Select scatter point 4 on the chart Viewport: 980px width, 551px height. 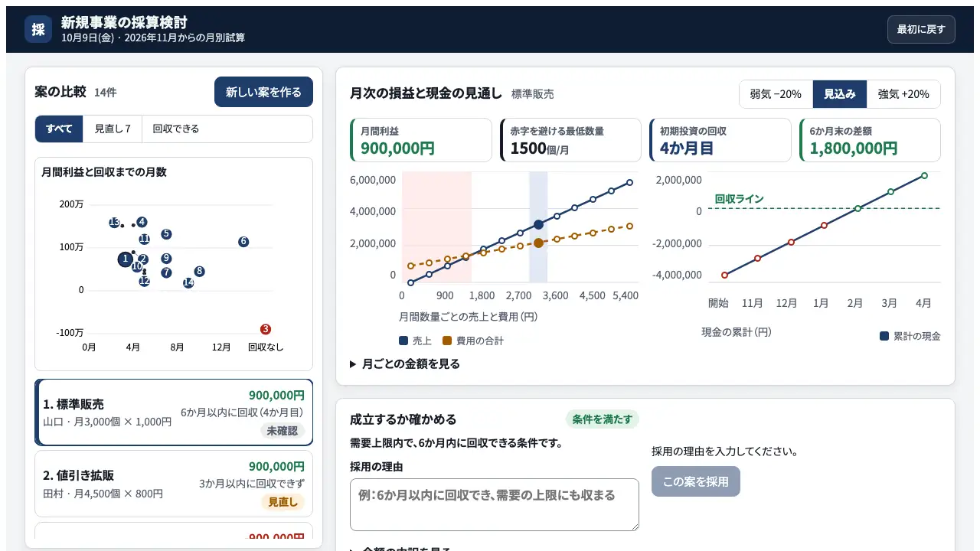tap(142, 222)
